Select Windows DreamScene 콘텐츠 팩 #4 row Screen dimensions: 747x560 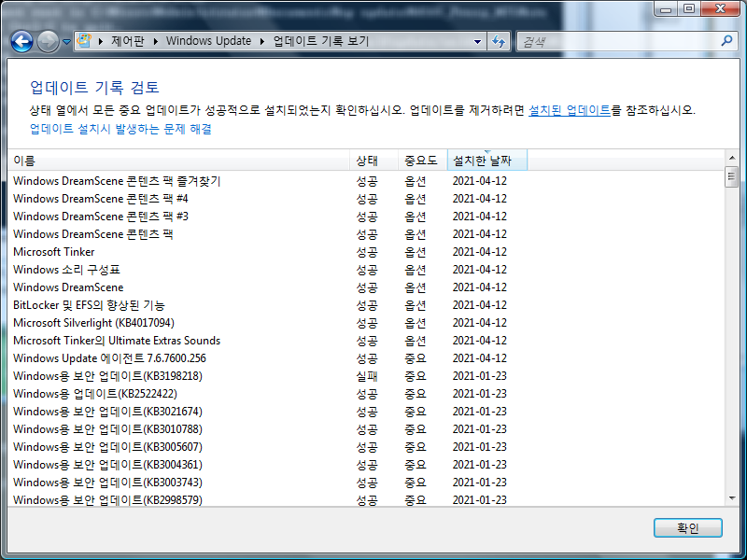click(366, 199)
